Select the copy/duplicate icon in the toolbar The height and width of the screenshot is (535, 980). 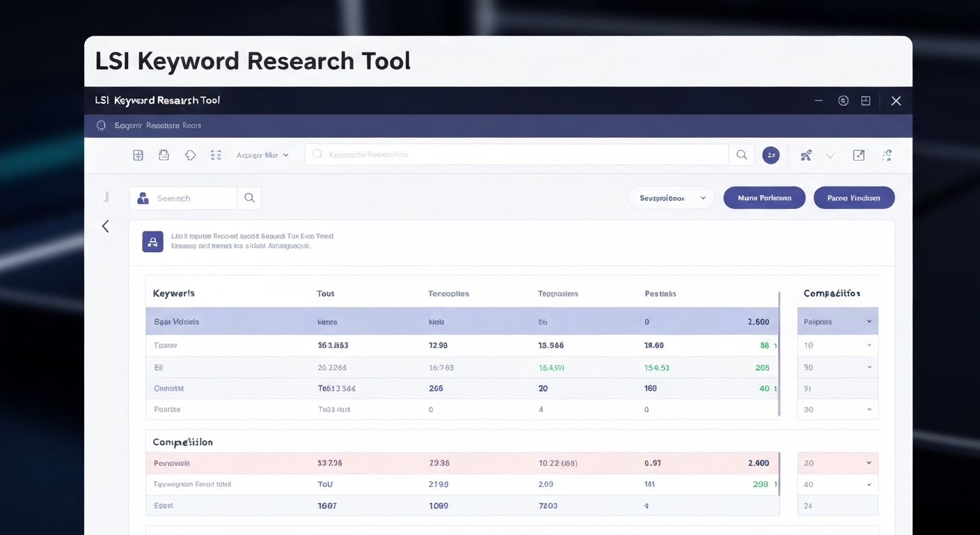[164, 155]
